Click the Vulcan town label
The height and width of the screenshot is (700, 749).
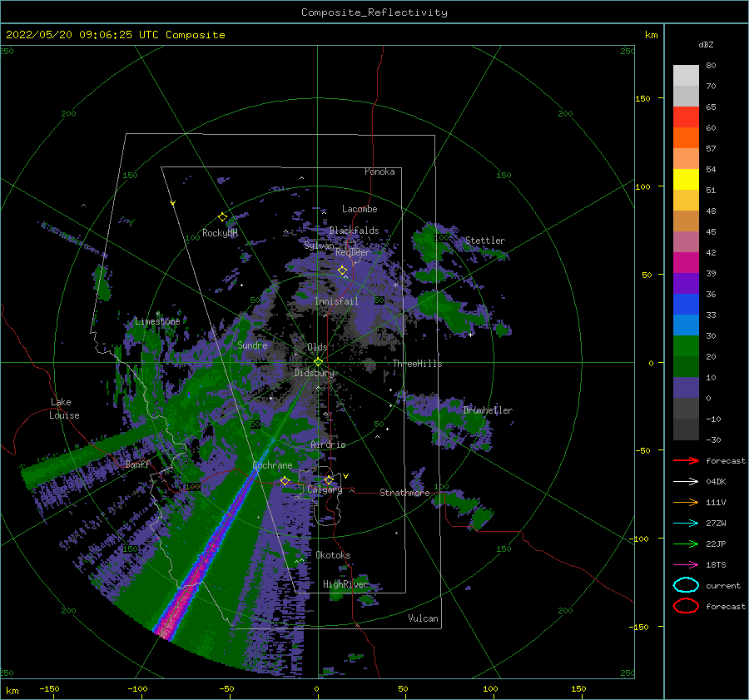(424, 618)
